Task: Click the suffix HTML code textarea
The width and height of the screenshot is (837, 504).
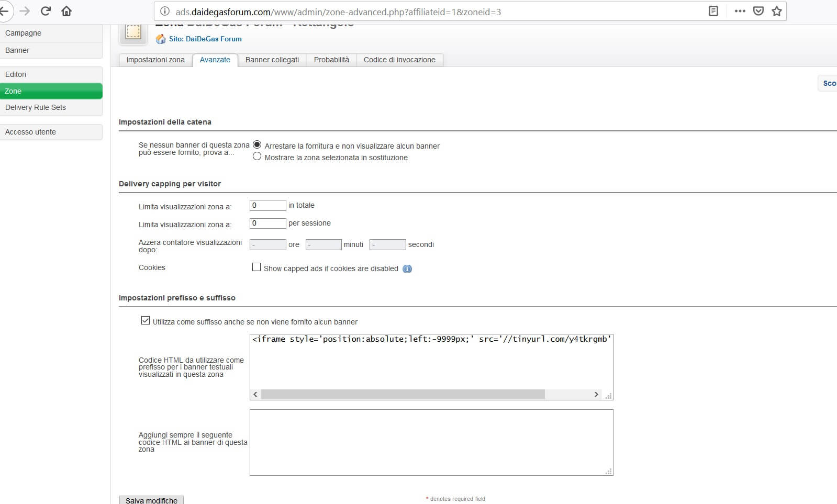Action: tap(431, 442)
